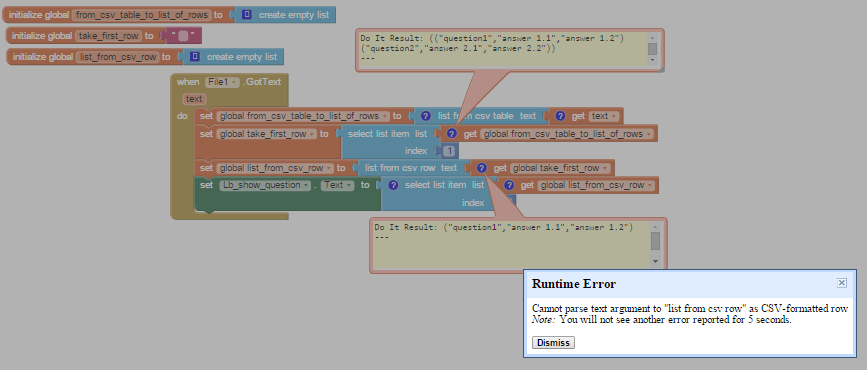Open the 'set global take_first_row' variable dropdown

coord(267,134)
